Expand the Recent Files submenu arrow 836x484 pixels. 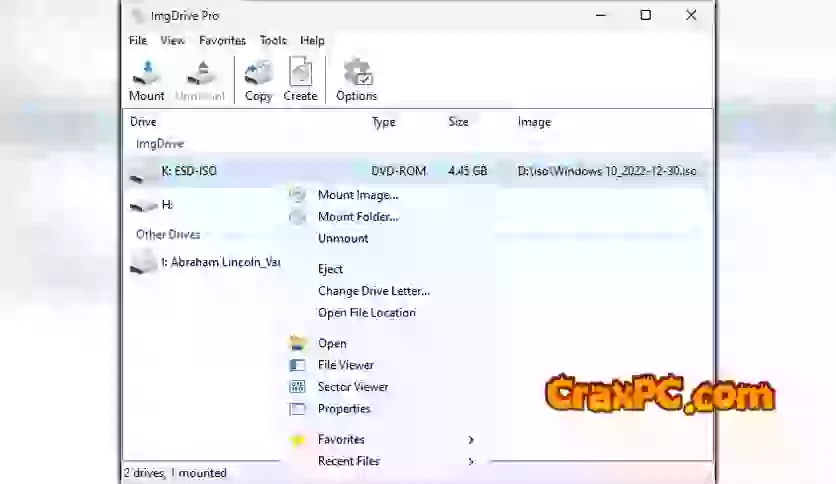click(x=471, y=462)
